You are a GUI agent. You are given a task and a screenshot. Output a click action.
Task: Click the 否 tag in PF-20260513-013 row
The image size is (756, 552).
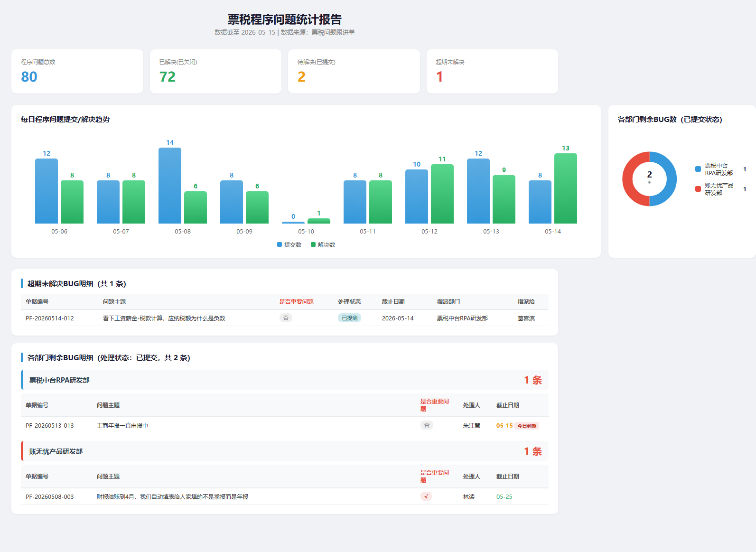pos(427,425)
